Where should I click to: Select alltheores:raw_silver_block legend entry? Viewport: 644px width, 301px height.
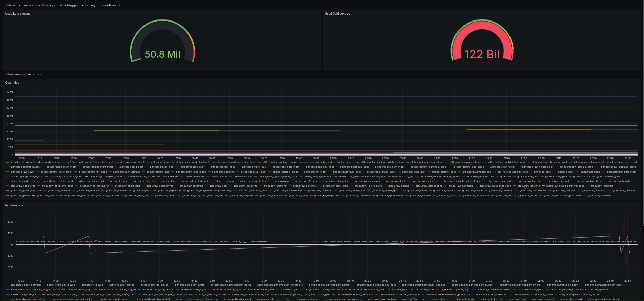56,172
